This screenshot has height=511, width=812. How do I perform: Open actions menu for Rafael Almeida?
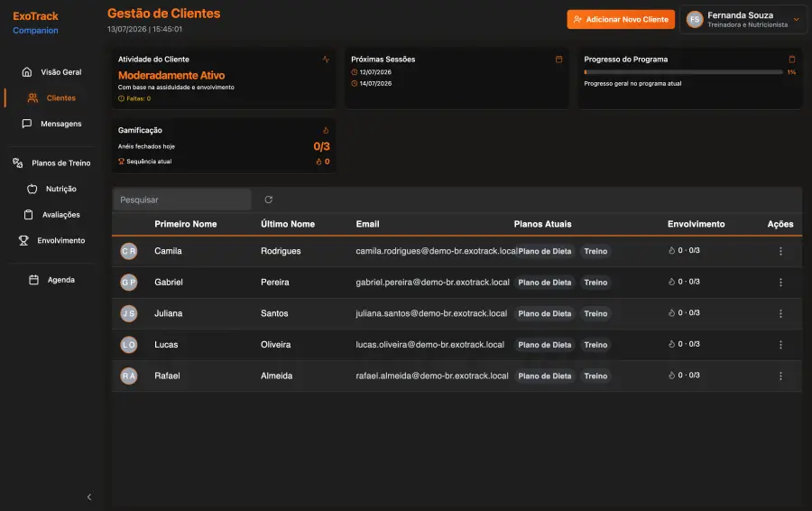(x=780, y=376)
